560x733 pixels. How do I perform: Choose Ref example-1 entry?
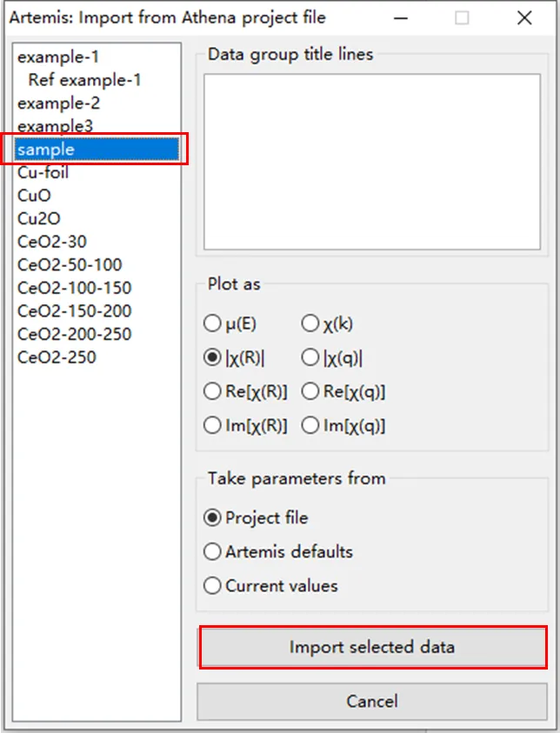84,80
